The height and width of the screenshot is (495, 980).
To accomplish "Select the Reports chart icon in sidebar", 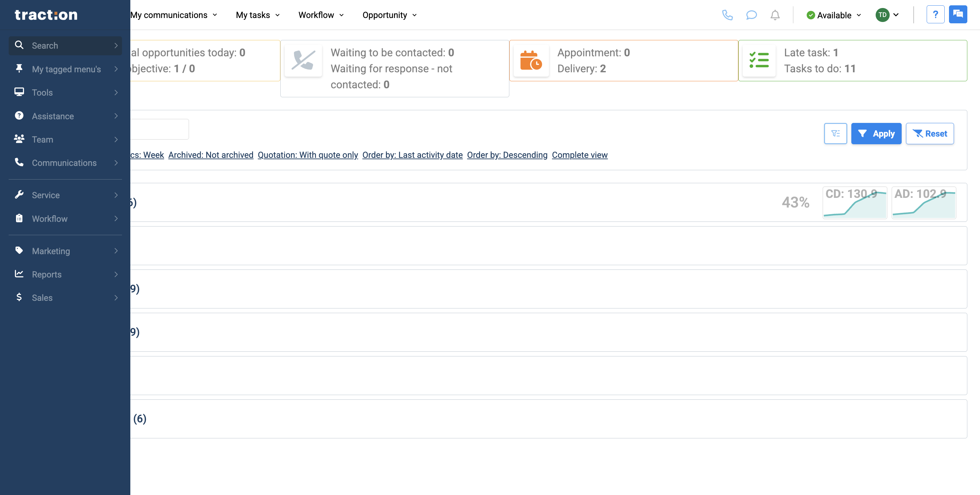I will point(19,274).
